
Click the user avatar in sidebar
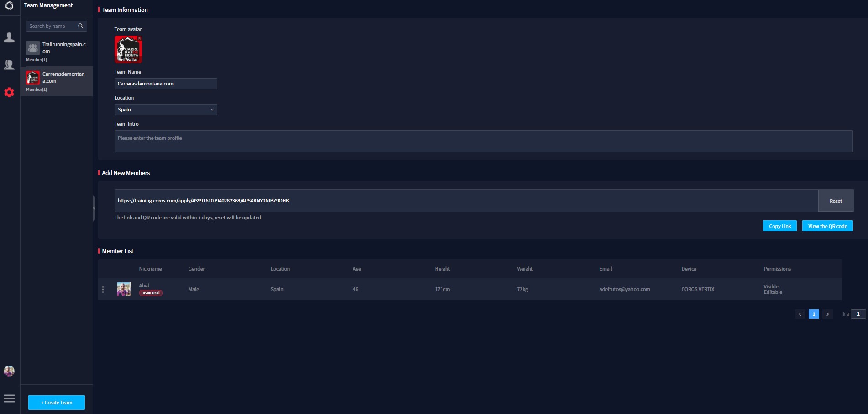9,371
